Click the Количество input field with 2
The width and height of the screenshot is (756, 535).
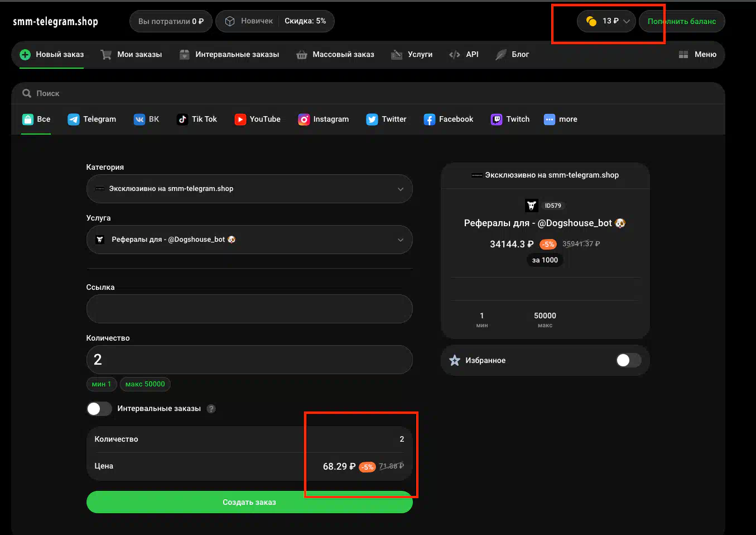[249, 360]
